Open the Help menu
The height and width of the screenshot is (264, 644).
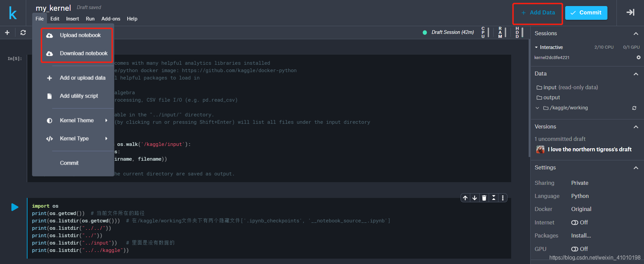[x=132, y=19]
